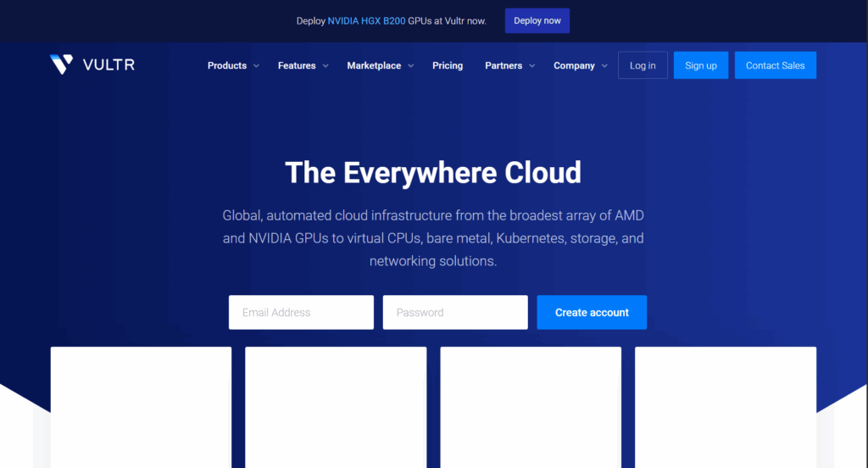
Task: Expand the Partners dropdown chevron
Action: (x=532, y=66)
